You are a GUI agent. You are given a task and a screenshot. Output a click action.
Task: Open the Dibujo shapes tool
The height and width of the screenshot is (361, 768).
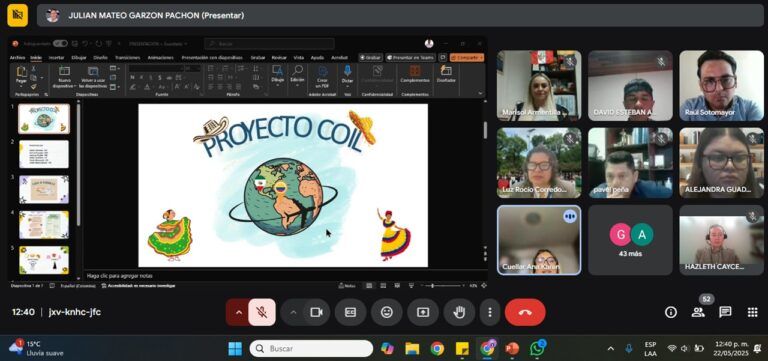point(278,74)
